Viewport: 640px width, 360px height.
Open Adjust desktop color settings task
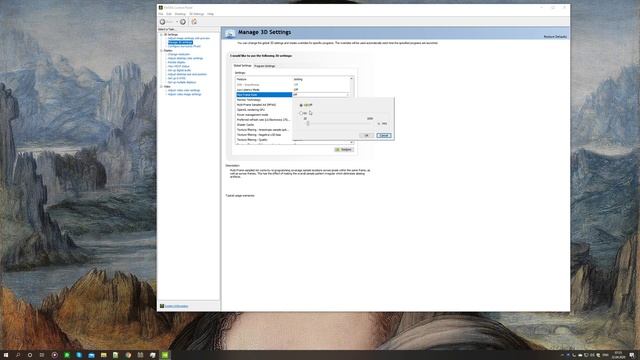185,58
